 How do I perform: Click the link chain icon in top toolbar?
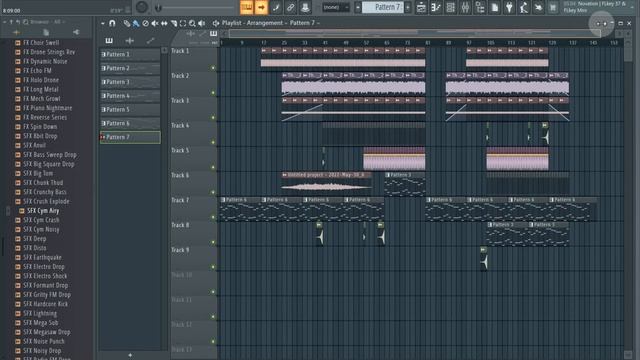(x=290, y=7)
